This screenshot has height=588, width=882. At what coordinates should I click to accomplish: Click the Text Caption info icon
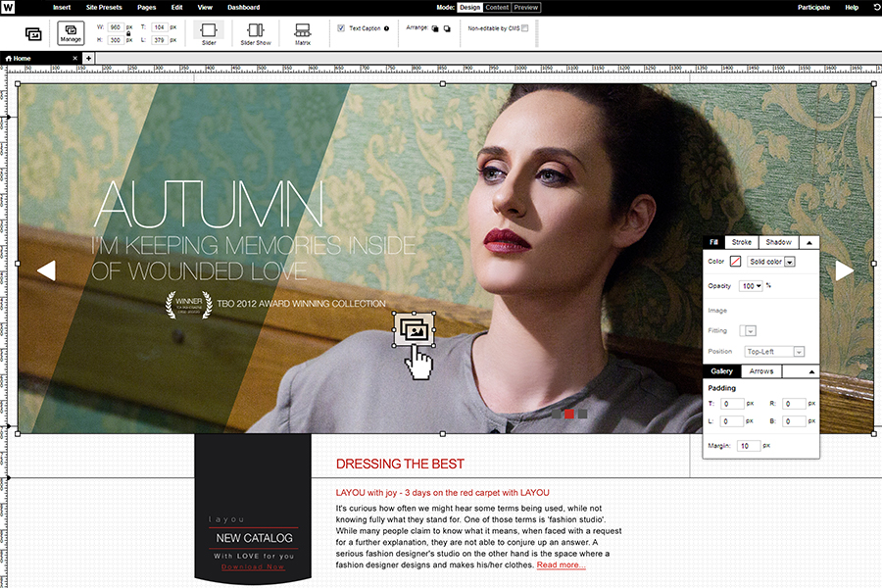[x=386, y=28]
